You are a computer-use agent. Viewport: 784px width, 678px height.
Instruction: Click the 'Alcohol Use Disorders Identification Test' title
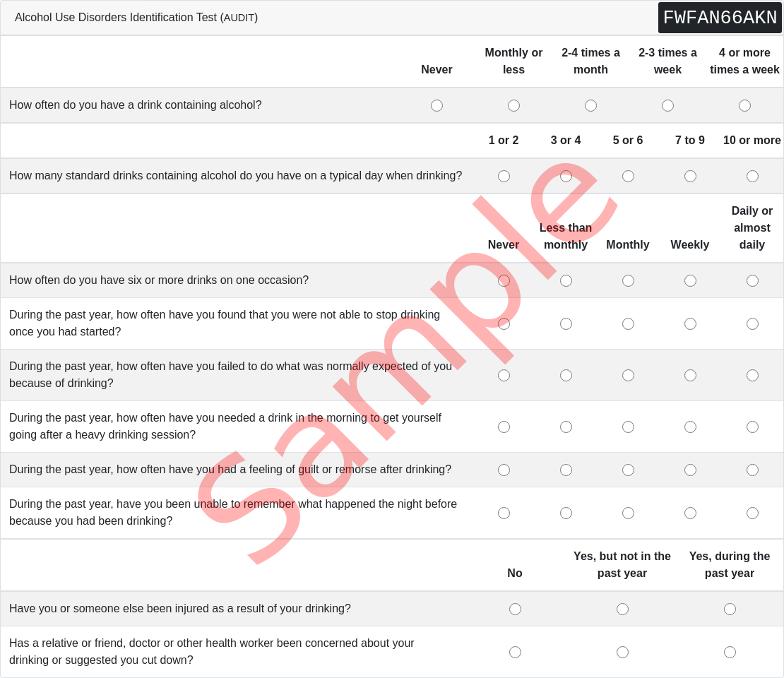coord(136,18)
